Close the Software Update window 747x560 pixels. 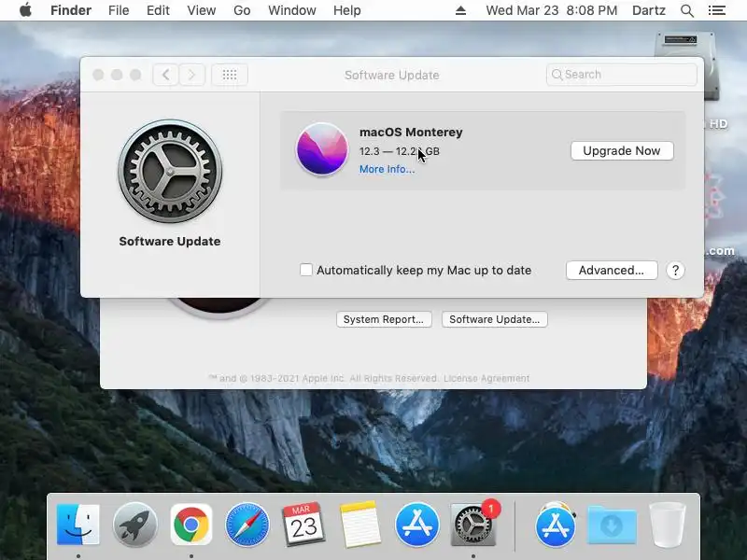[x=98, y=75]
